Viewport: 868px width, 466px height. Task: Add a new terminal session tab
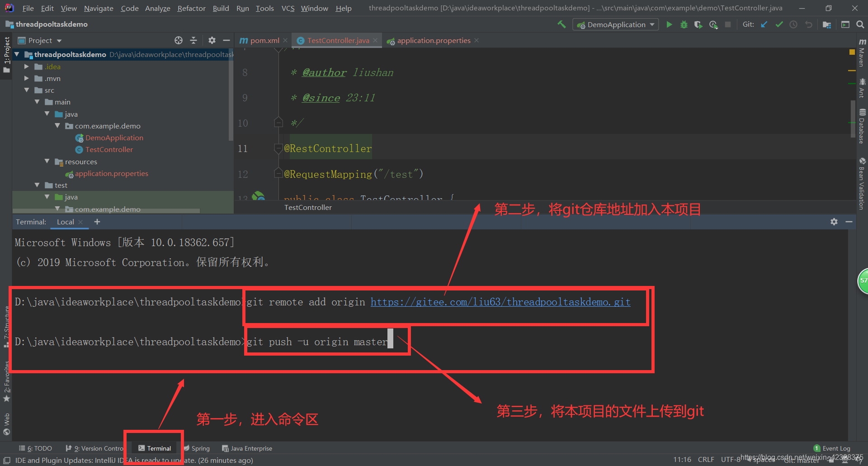point(97,222)
